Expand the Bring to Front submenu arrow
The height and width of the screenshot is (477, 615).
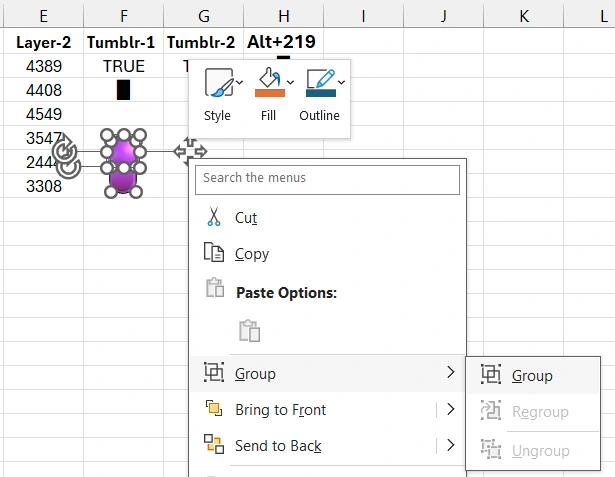pos(451,409)
